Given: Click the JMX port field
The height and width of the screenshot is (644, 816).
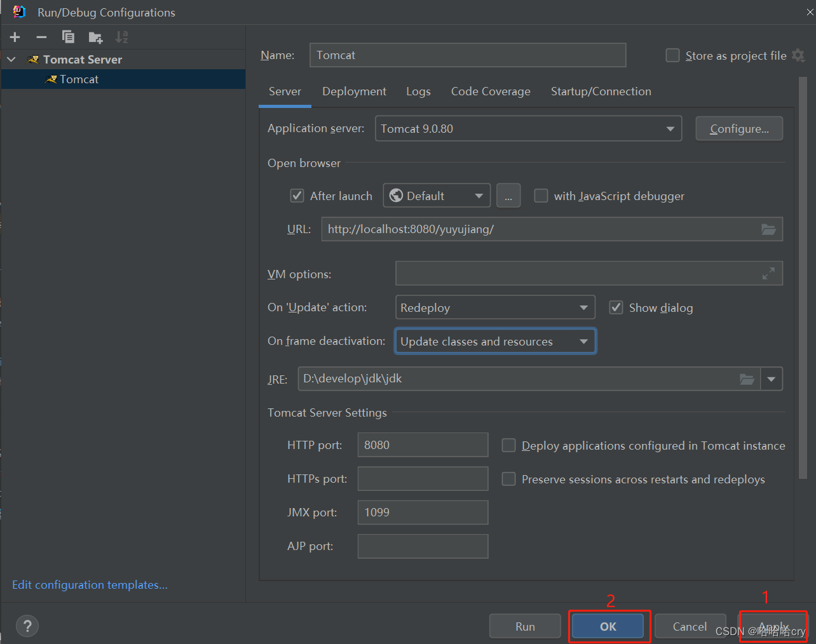Looking at the screenshot, I should pos(423,513).
